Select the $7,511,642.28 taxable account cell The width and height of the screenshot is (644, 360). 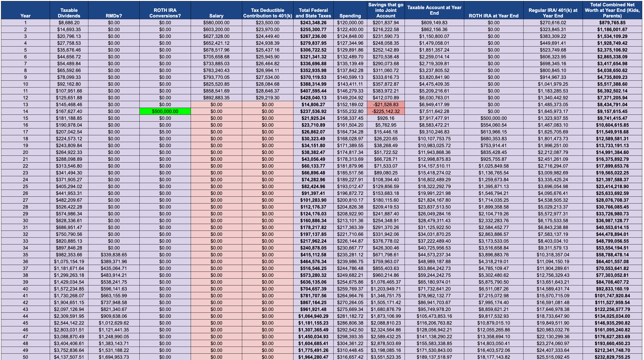click(434, 111)
